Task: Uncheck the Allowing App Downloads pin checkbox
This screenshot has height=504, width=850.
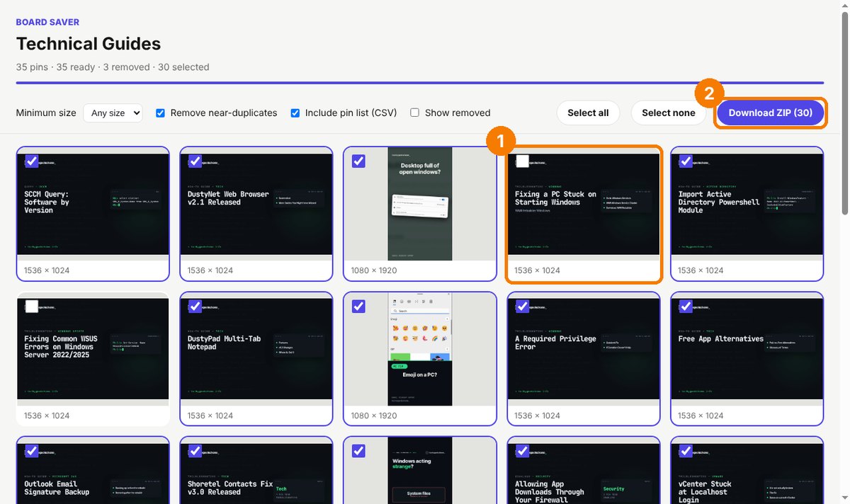Action: pyautogui.click(x=523, y=451)
